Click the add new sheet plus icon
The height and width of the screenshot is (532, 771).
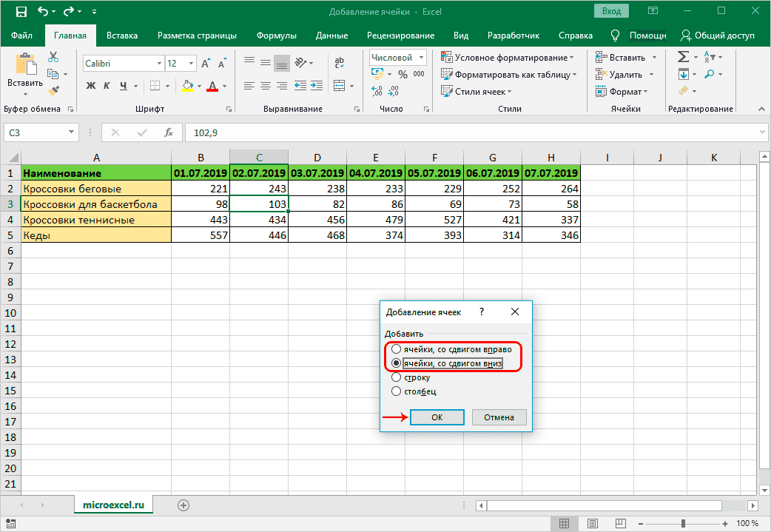tap(184, 505)
